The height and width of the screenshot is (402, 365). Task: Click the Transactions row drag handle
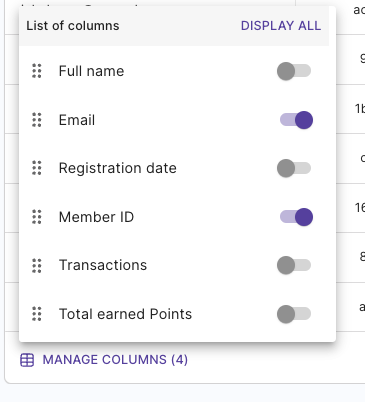(37, 265)
